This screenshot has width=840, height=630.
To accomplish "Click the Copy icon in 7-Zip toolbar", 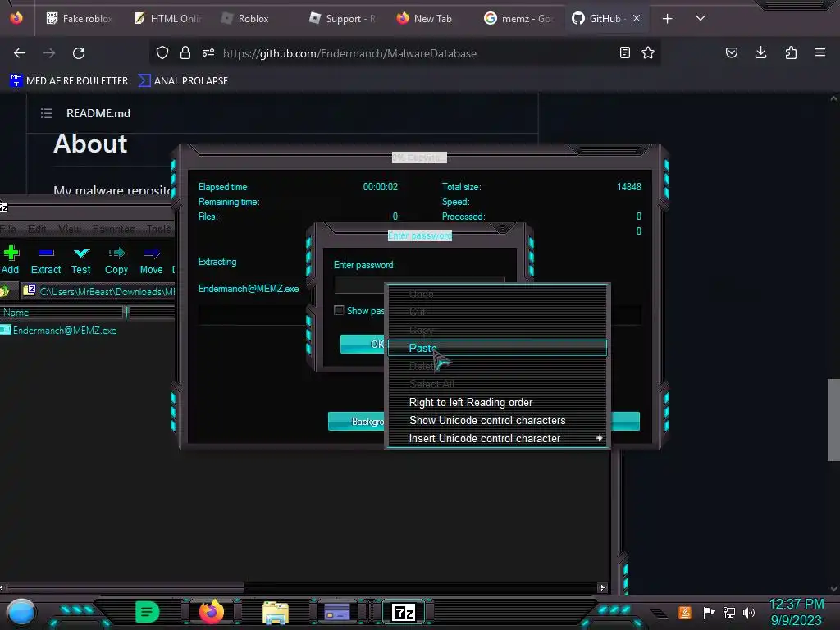I will (x=116, y=253).
